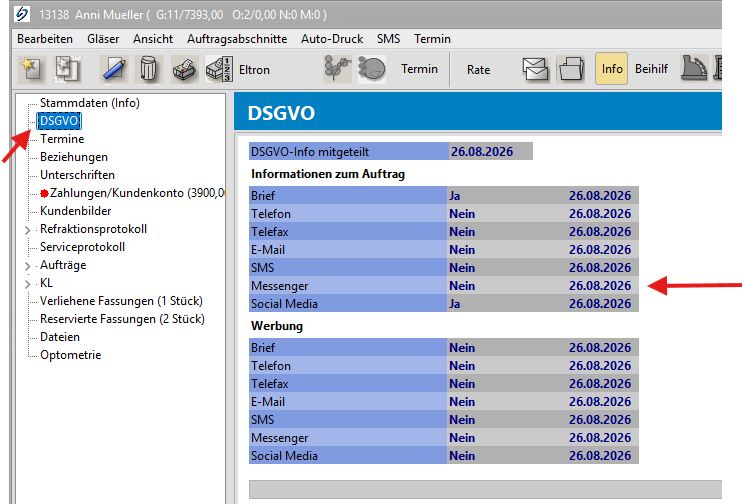This screenshot has height=504, width=742.
Task: Select Dateien in the tree
Action: point(60,336)
